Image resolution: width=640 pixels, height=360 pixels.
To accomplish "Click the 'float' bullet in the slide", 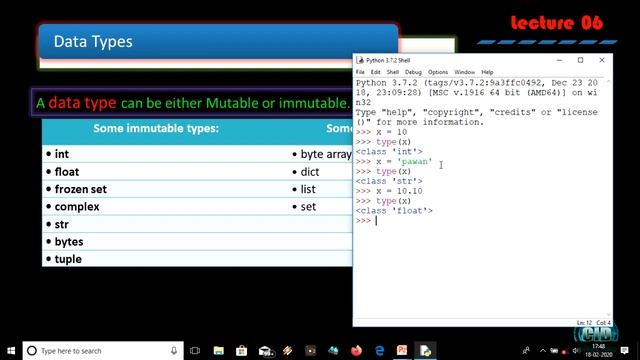I will pyautogui.click(x=62, y=172).
